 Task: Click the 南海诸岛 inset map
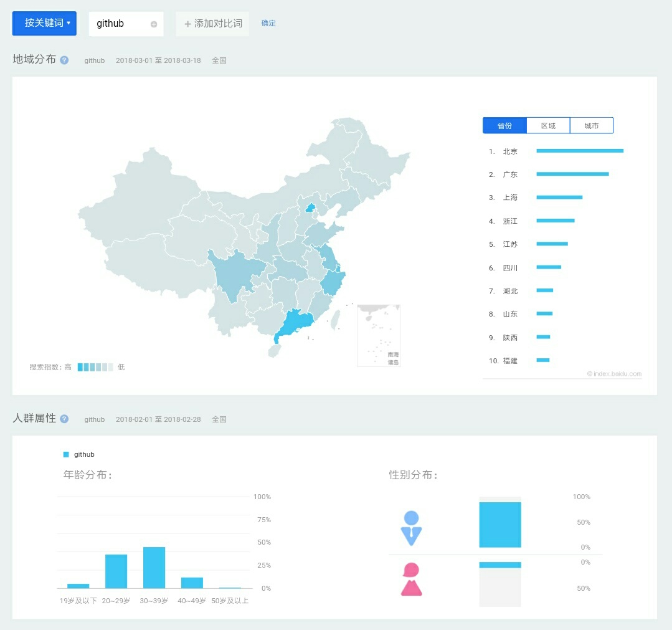pyautogui.click(x=379, y=335)
